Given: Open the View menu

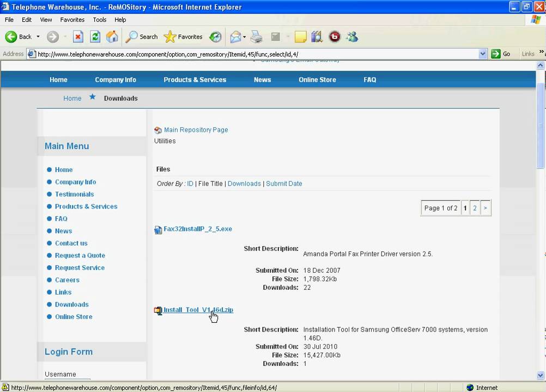Looking at the screenshot, I should pos(46,20).
